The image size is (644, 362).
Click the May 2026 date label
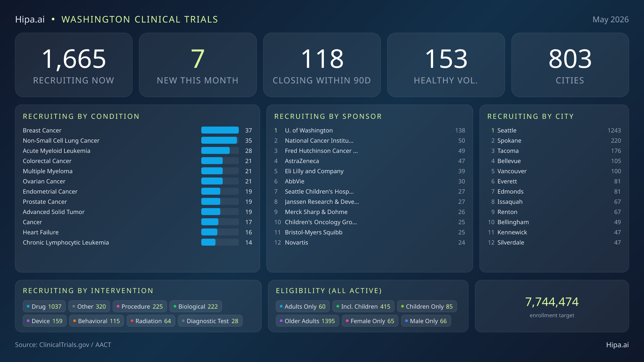610,19
